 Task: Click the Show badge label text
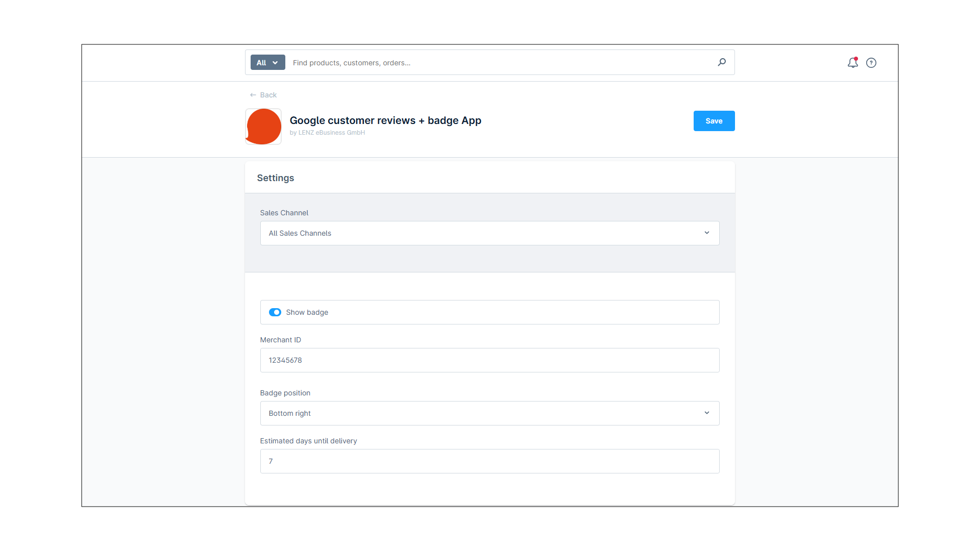click(307, 312)
